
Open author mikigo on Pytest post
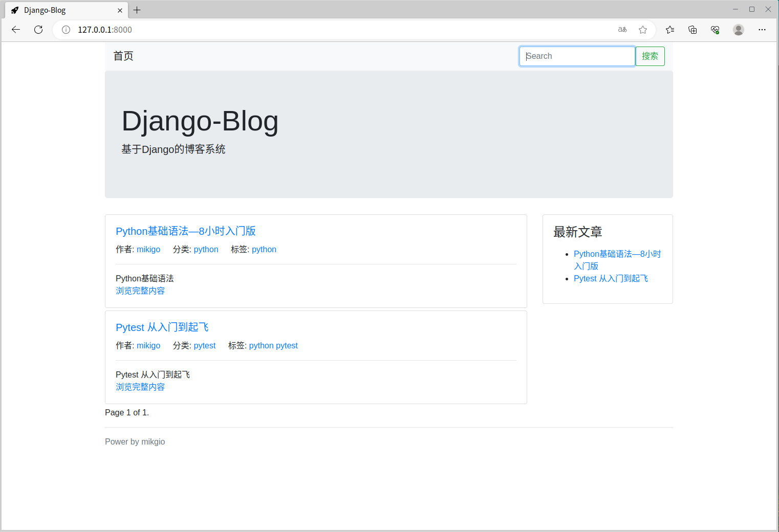tap(148, 346)
